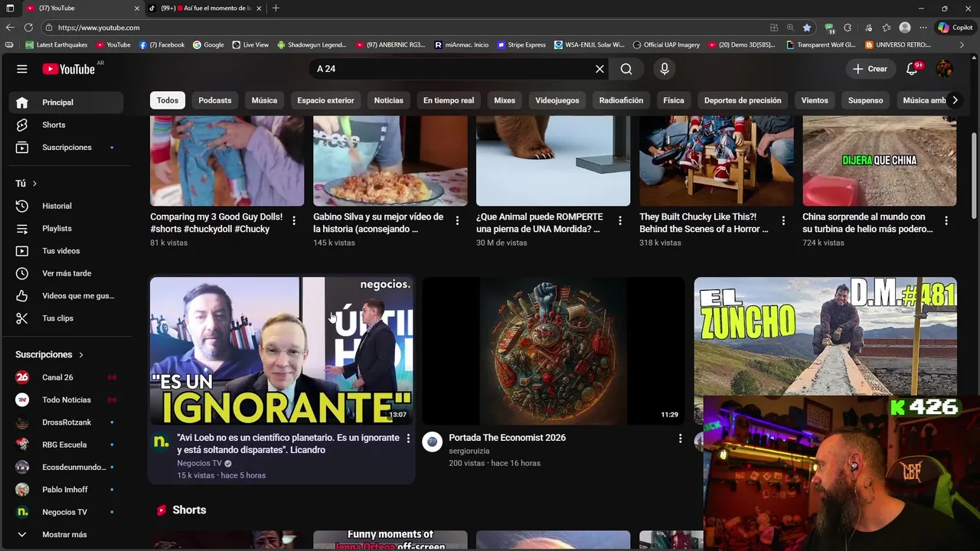Image resolution: width=980 pixels, height=551 pixels.
Task: Open Suscripciones in sidebar
Action: [66, 147]
